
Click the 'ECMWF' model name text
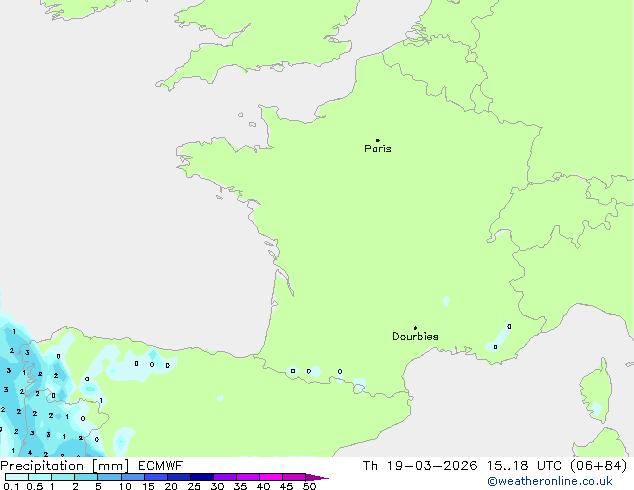[x=161, y=466]
